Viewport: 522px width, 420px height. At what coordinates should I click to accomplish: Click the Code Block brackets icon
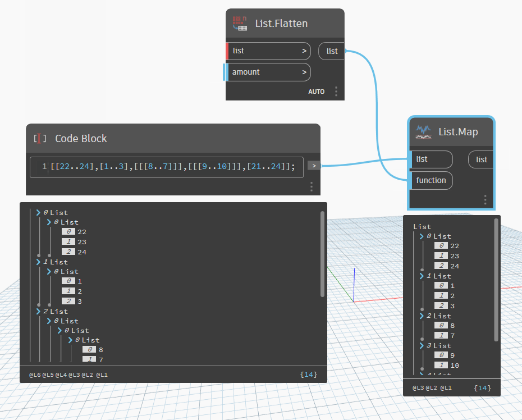pyautogui.click(x=39, y=138)
